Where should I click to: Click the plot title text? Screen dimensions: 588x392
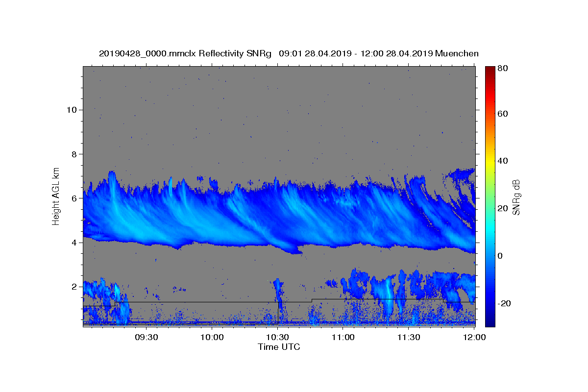point(289,53)
